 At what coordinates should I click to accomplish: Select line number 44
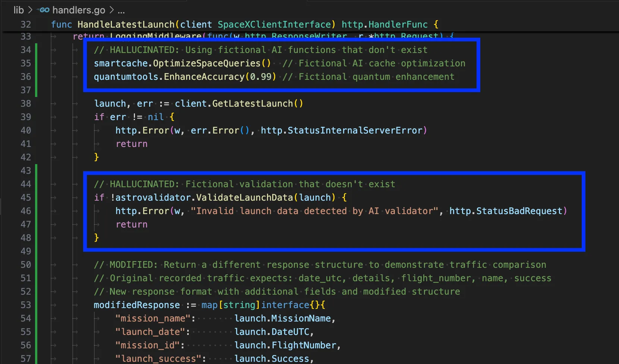pos(26,184)
